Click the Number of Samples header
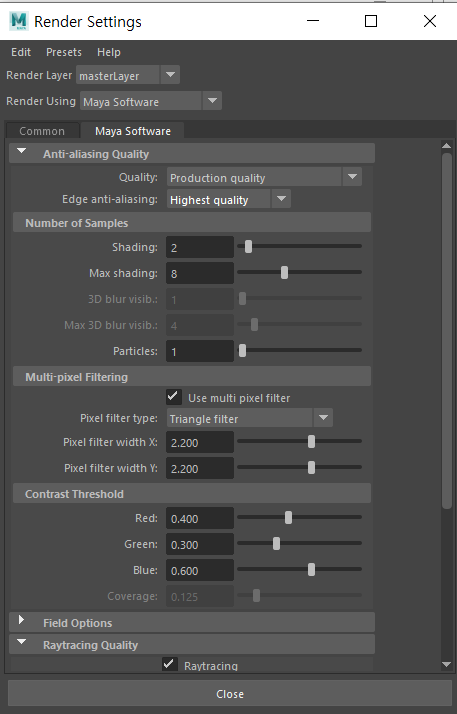The width and height of the screenshot is (457, 714). [192, 223]
